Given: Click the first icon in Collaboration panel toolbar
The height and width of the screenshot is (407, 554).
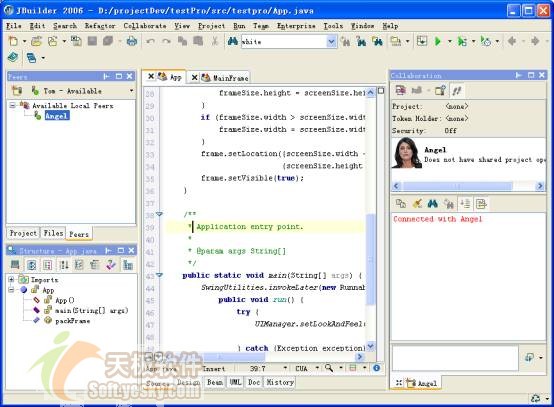Looking at the screenshot, I should (x=400, y=90).
